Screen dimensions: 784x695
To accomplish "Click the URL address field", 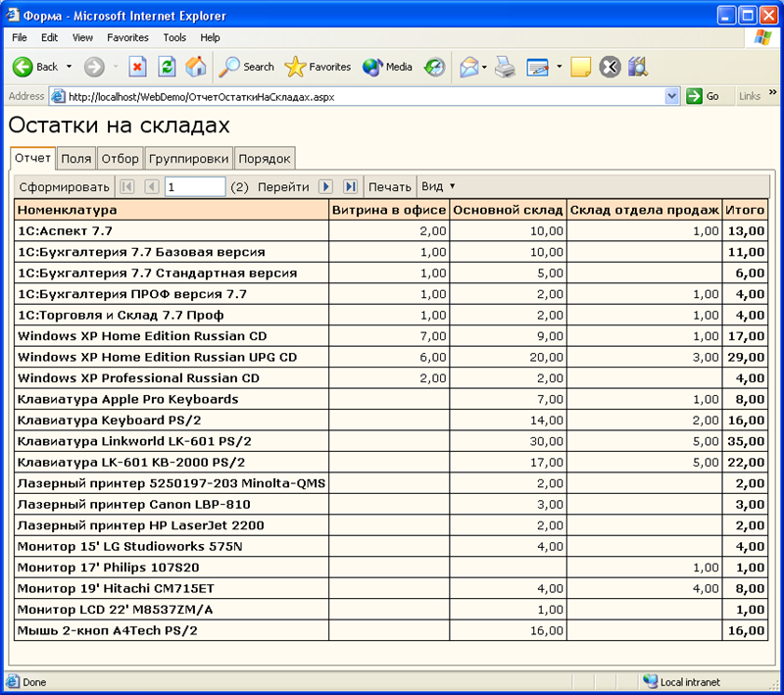I will click(365, 96).
